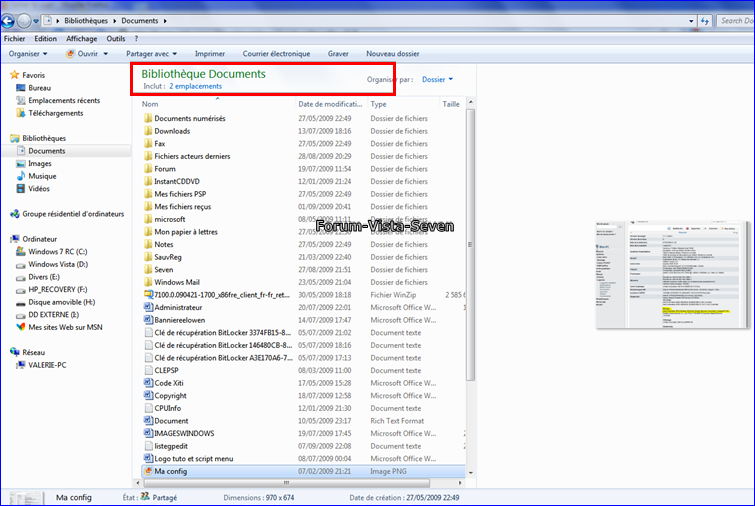This screenshot has width=755, height=506.
Task: Open Mes sites Web sur MSN
Action: click(65, 327)
